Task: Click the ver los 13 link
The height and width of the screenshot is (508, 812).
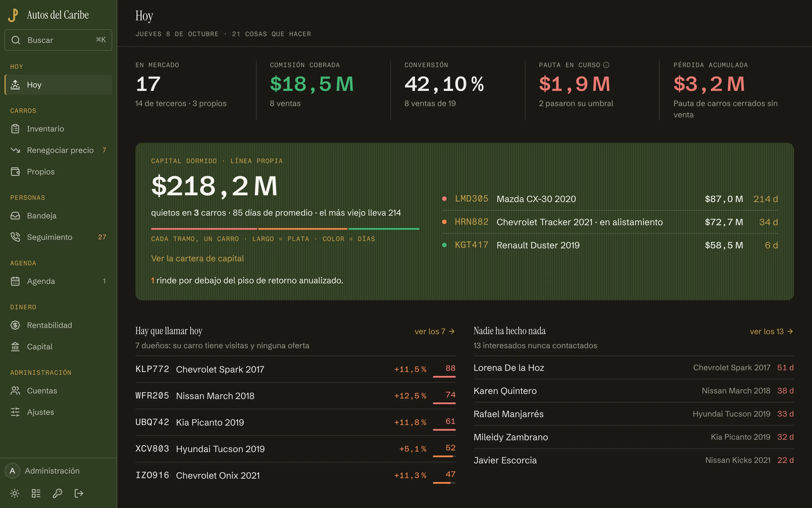Action: click(x=772, y=332)
